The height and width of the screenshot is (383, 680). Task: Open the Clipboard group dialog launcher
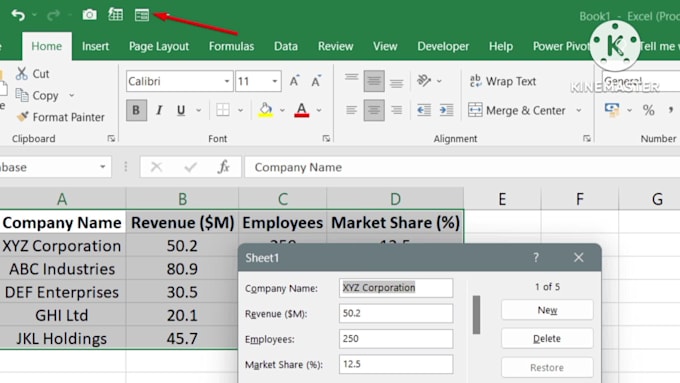tap(111, 138)
